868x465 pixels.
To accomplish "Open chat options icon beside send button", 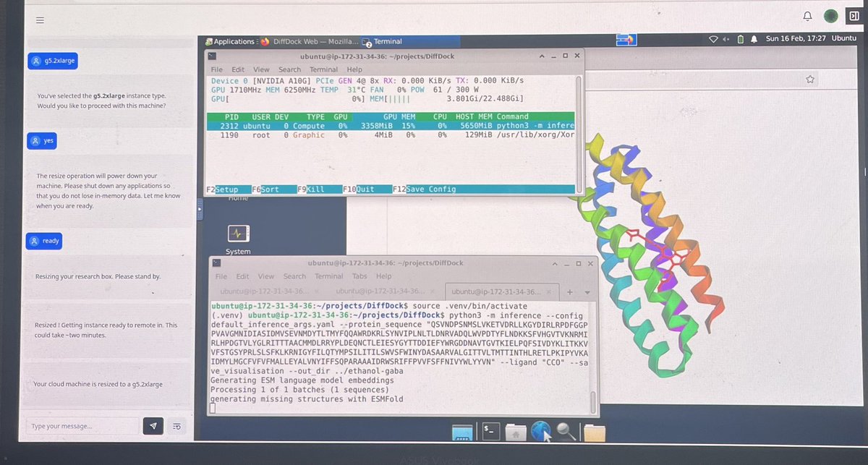I will [176, 426].
